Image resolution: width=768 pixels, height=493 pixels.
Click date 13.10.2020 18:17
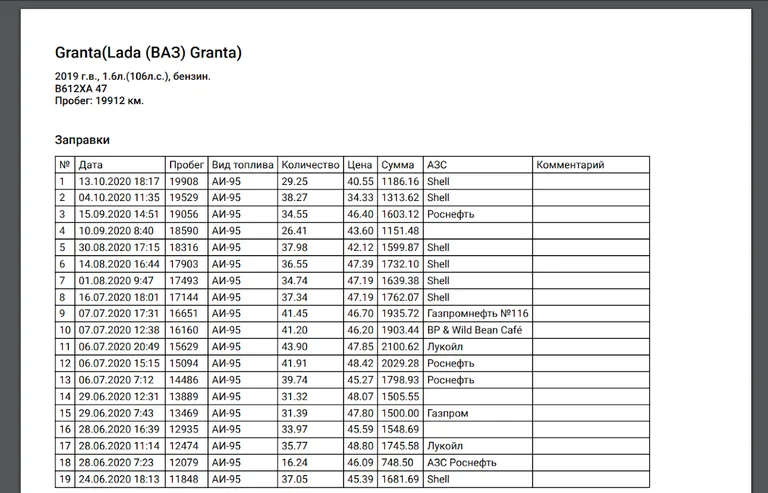(x=119, y=182)
